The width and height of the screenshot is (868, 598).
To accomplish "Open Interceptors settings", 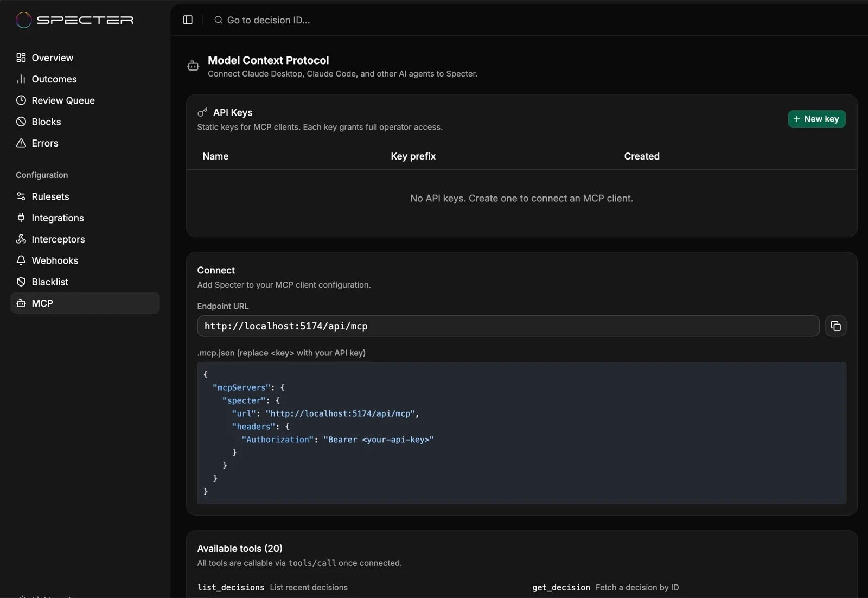I will (85, 239).
